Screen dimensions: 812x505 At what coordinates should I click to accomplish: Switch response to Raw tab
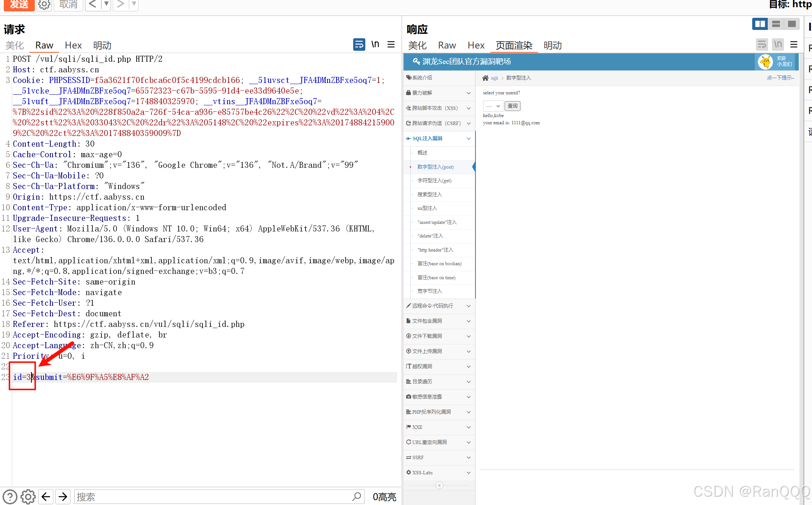pyautogui.click(x=447, y=45)
